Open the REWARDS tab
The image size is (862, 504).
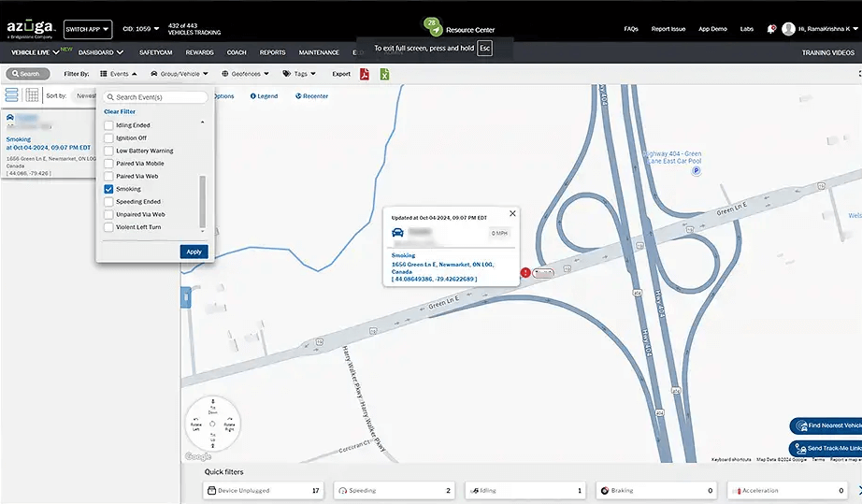tap(199, 52)
